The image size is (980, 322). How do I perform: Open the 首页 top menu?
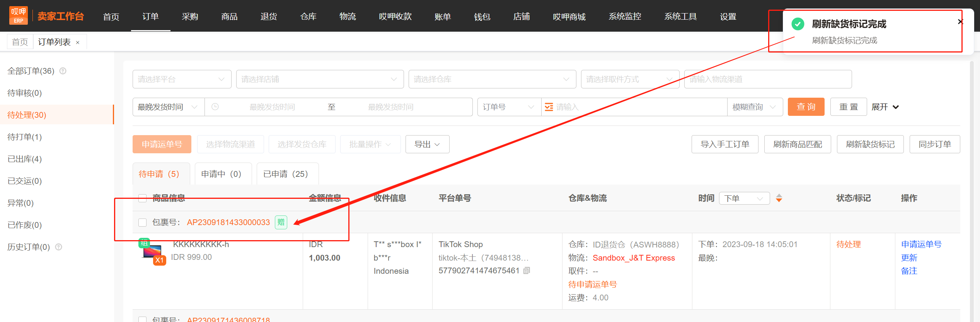[111, 17]
